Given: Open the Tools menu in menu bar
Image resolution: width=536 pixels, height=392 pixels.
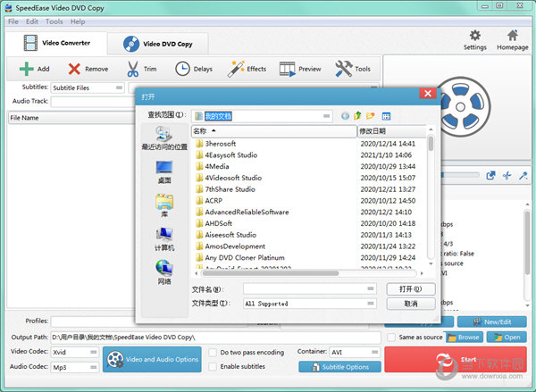Looking at the screenshot, I should point(54,21).
